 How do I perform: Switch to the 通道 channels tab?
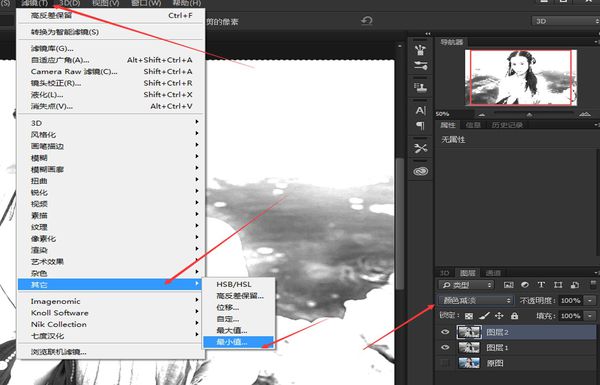(x=493, y=273)
